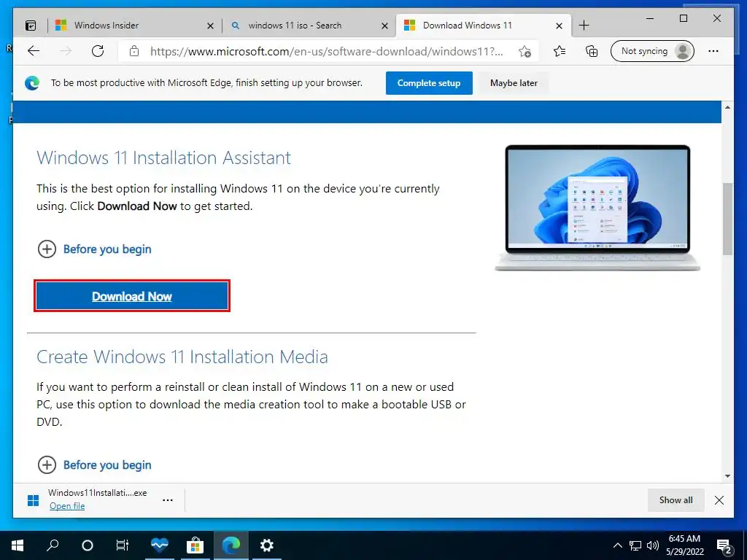
Task: Minimize the Edge window
Action: point(650,18)
